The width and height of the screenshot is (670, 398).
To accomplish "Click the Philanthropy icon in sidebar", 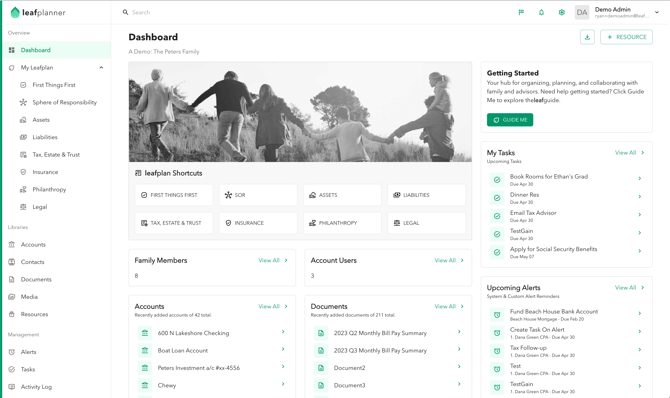I will [23, 189].
